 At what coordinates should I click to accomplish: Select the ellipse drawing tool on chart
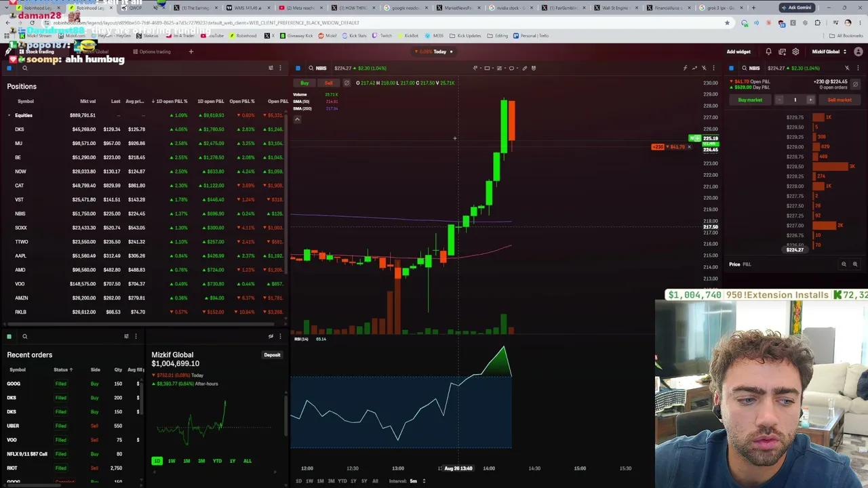(511, 68)
